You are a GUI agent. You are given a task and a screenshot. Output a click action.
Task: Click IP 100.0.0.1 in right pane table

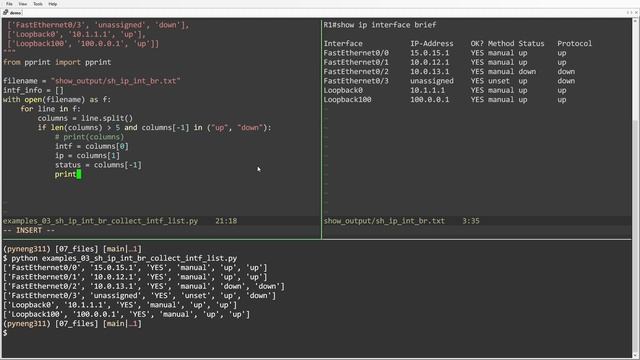pos(429,100)
